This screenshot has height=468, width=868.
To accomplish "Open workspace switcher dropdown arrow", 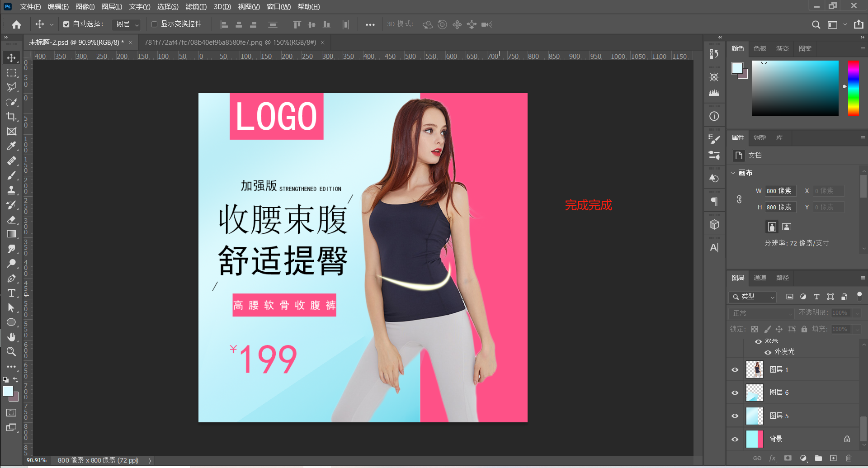I will pos(844,24).
